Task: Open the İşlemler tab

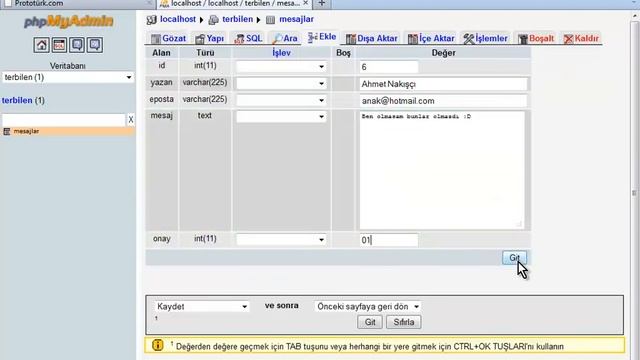Action: tap(485, 38)
